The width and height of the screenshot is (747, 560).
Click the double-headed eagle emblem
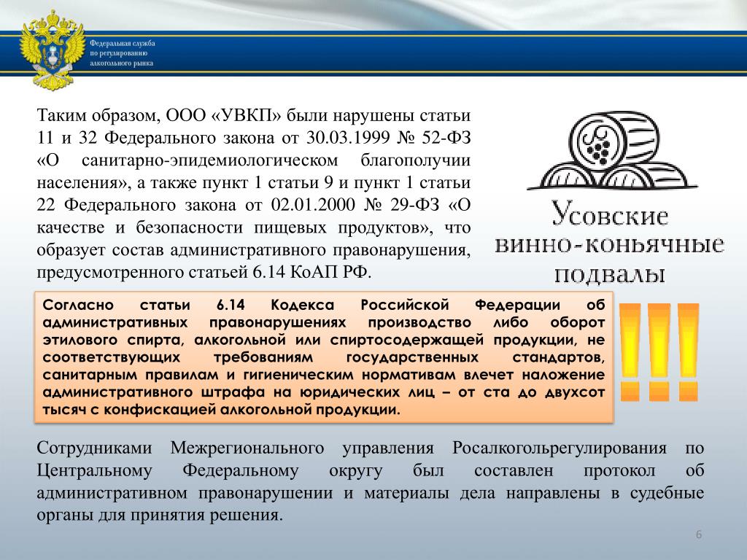point(53,50)
